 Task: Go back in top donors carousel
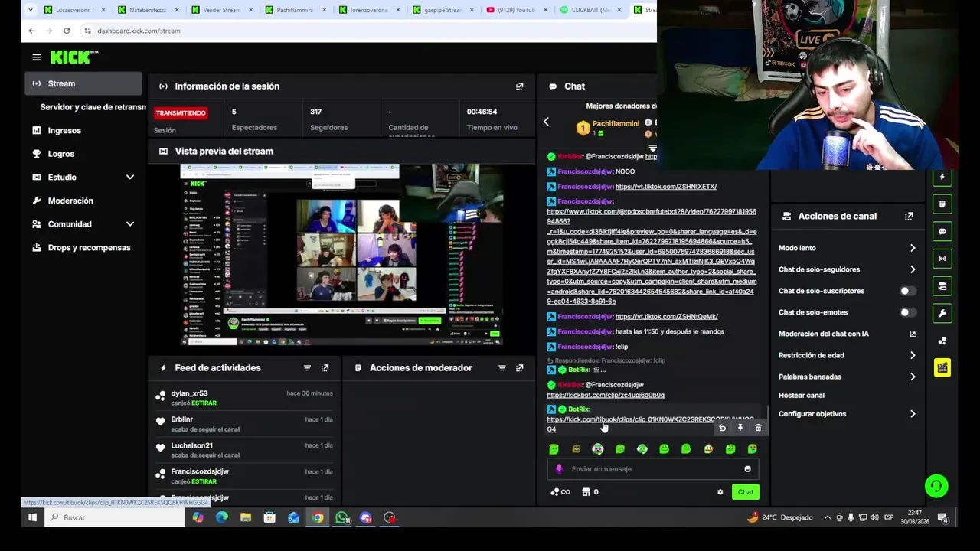[x=546, y=122]
